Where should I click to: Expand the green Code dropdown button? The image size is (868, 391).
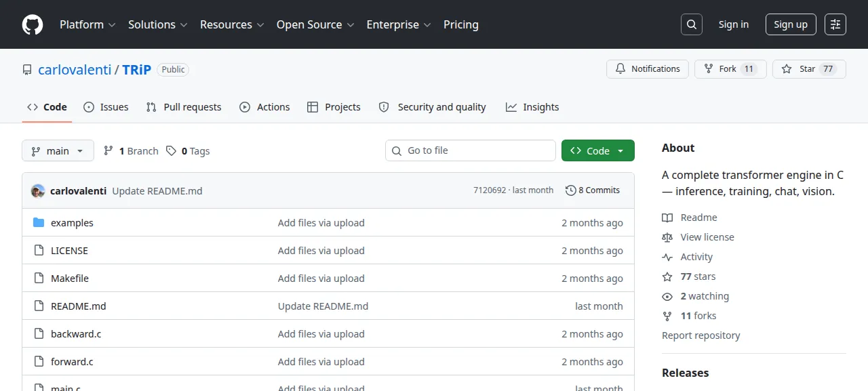coord(598,150)
